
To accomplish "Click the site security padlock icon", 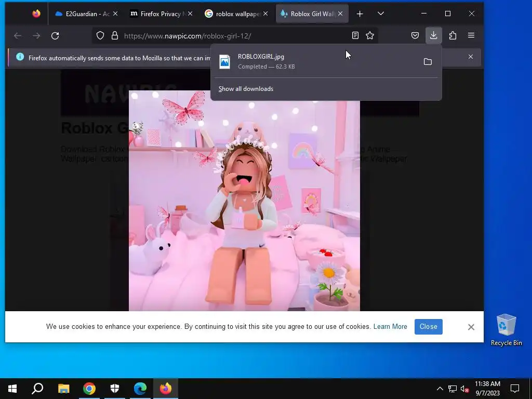I will point(115,36).
